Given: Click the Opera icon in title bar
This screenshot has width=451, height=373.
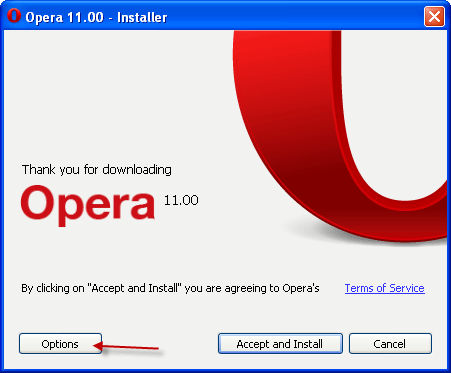Looking at the screenshot, I should (14, 16).
